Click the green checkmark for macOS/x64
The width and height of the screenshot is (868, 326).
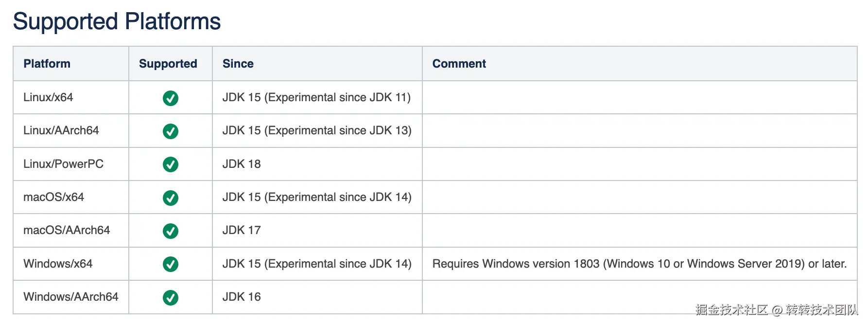coord(171,198)
